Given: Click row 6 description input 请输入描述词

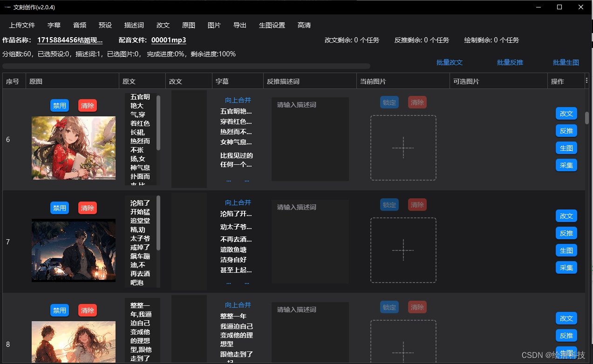Looking at the screenshot, I should point(310,139).
